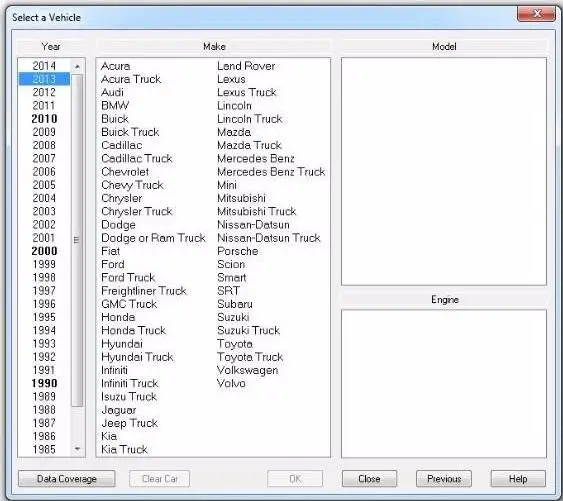Click the Close button
This screenshot has height=501, width=563.
coord(369,478)
